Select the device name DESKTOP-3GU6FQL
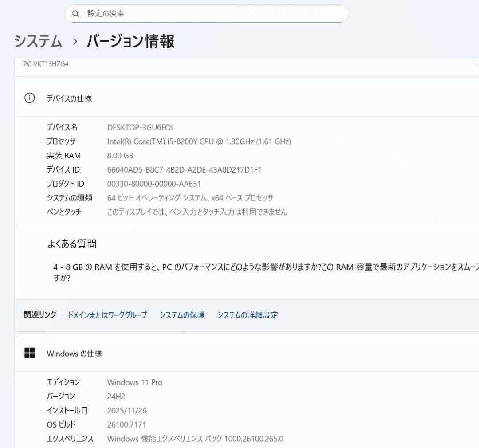The width and height of the screenshot is (479, 448). [139, 127]
